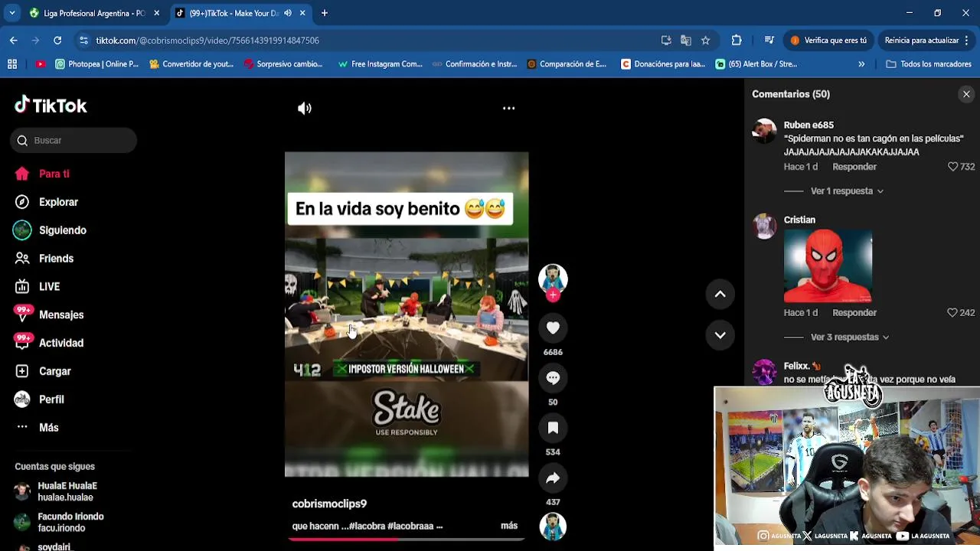Screen dimensions: 980x551
Task: Open comments via the speech bubble icon
Action: pos(553,378)
